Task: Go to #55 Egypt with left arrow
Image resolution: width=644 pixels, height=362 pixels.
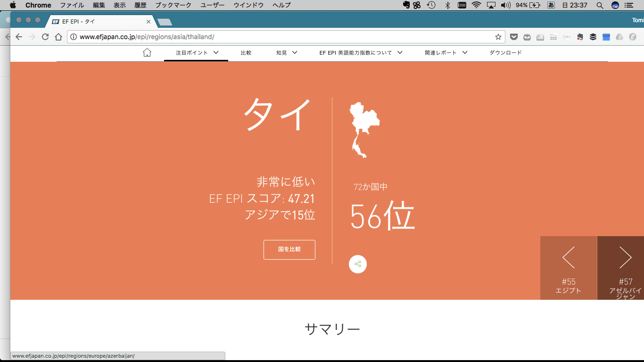Action: [x=569, y=268]
